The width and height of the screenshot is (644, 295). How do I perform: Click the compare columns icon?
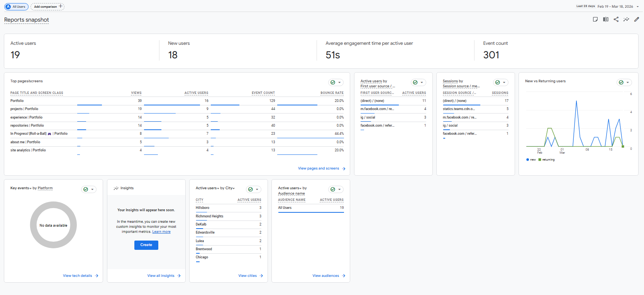606,19
